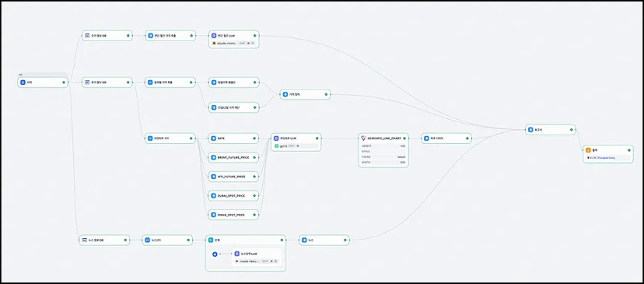This screenshot has width=644, height=284.
Task: Click the output variable row in the orange output node
Action: (608, 158)
